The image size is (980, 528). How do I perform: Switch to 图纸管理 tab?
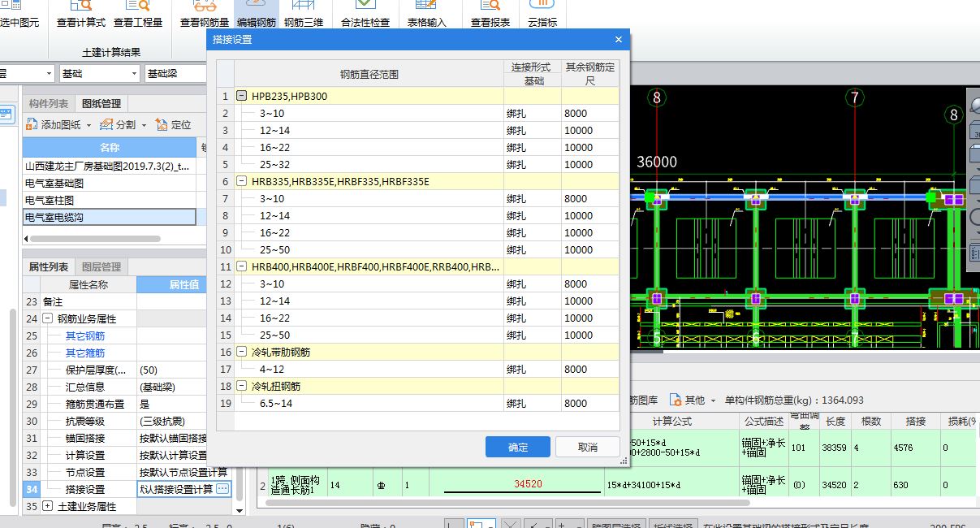(x=101, y=103)
